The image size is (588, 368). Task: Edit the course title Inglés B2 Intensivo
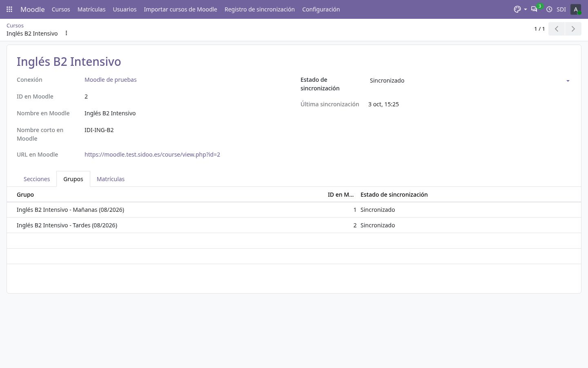pos(69,62)
